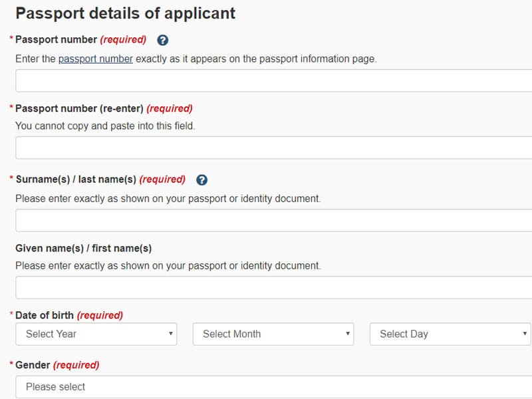Open help icon beside Passport number label
The width and height of the screenshot is (532, 399).
click(x=163, y=40)
